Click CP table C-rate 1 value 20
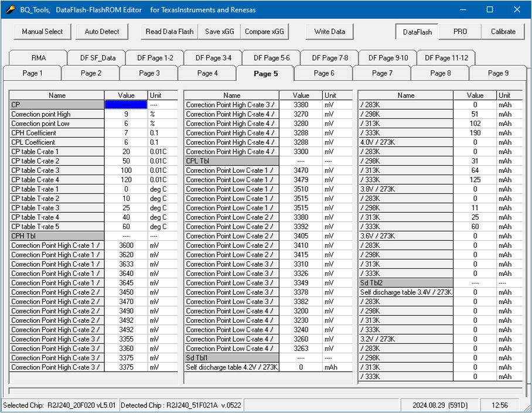The height and width of the screenshot is (413, 532). (x=126, y=151)
